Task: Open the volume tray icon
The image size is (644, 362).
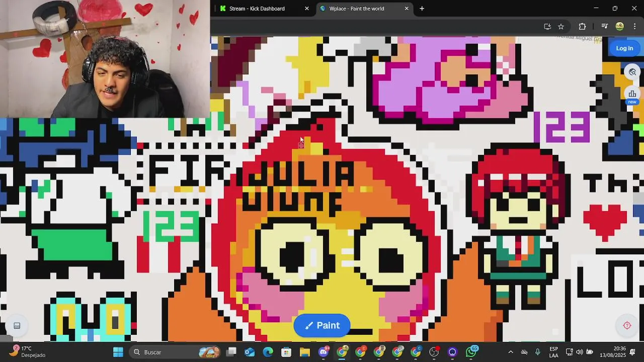Action: pyautogui.click(x=580, y=352)
